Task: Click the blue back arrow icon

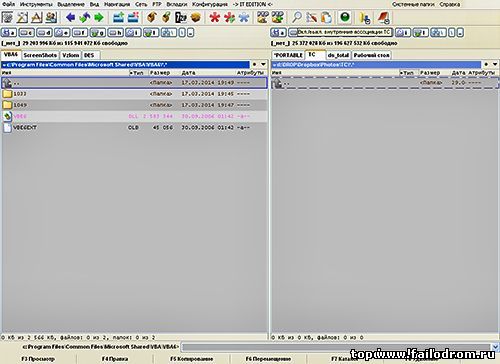Action: coord(70,17)
